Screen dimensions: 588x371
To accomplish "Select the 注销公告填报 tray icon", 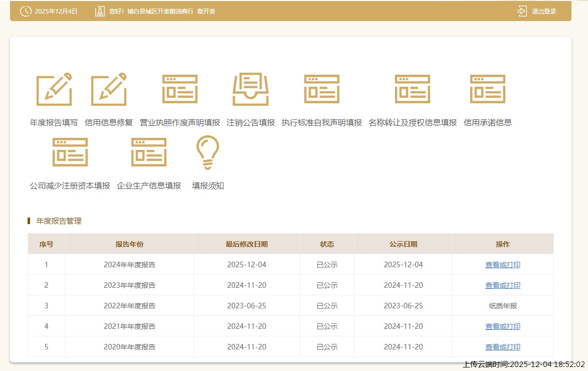I will click(251, 89).
